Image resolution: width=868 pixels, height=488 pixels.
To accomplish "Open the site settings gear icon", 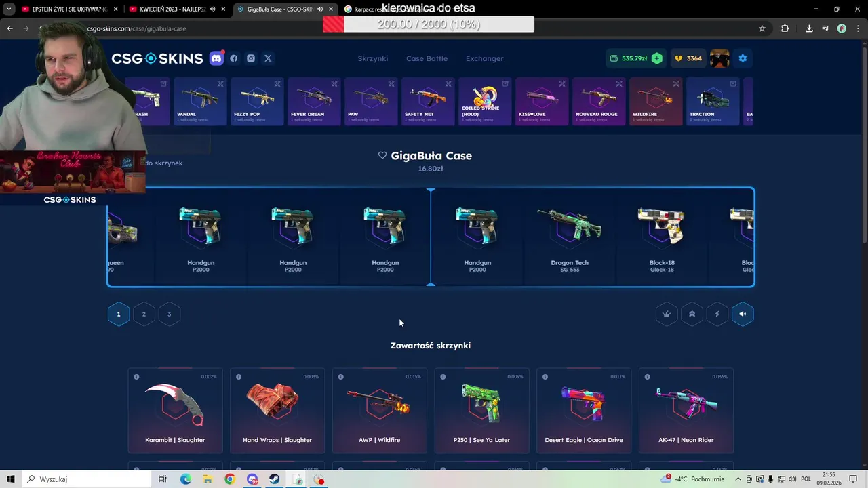I will 743,58.
